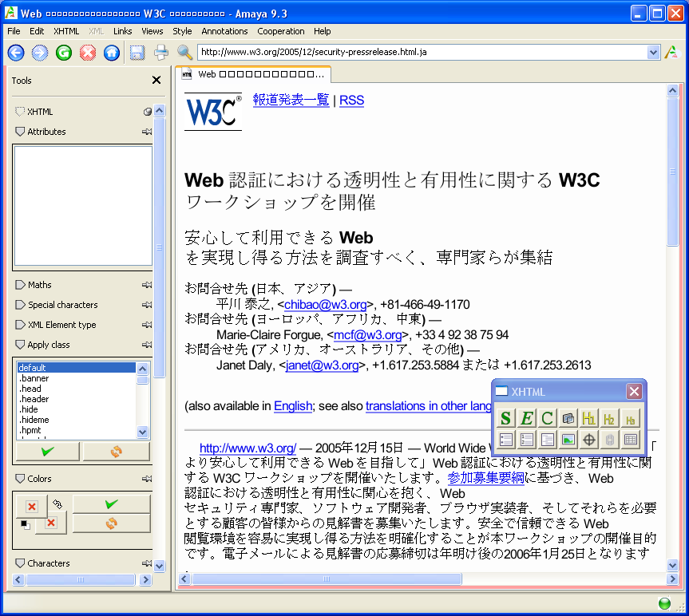The height and width of the screenshot is (616, 689).
Task: Open the URL address dropdown arrow
Action: click(x=653, y=53)
